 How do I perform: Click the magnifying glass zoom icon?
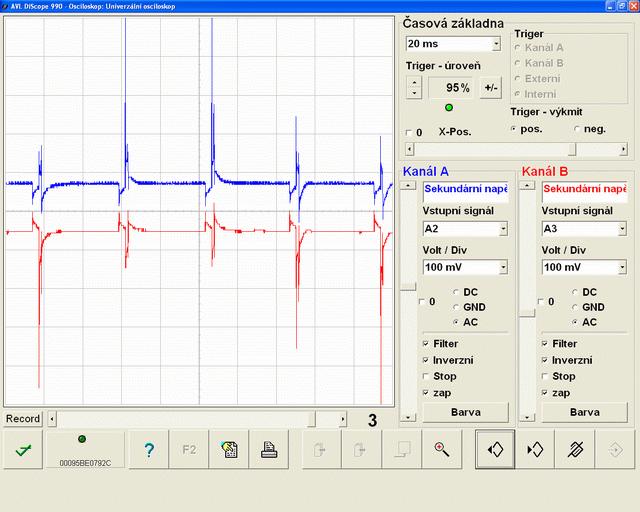click(441, 450)
